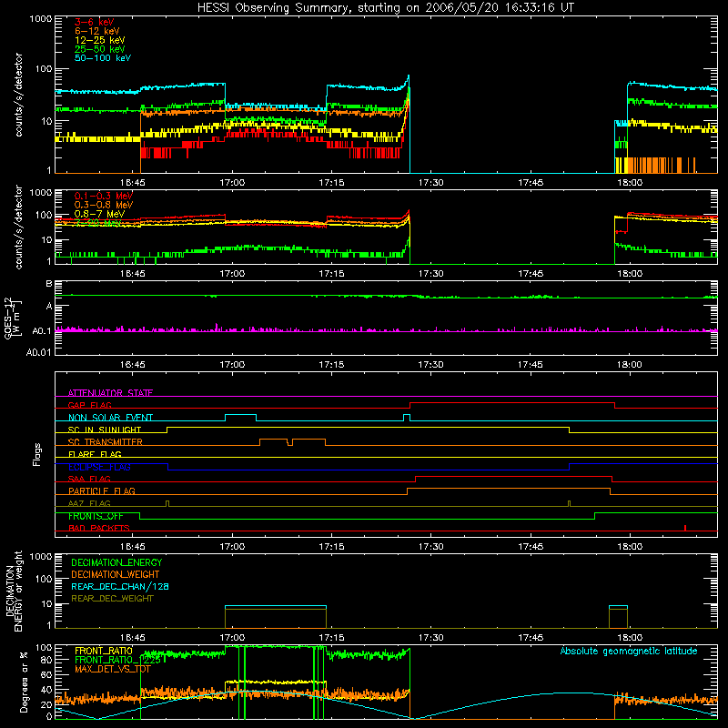Viewport: 728px width, 728px height.
Task: Click the 17:30 tick label below Flags panel
Action: 430,547
